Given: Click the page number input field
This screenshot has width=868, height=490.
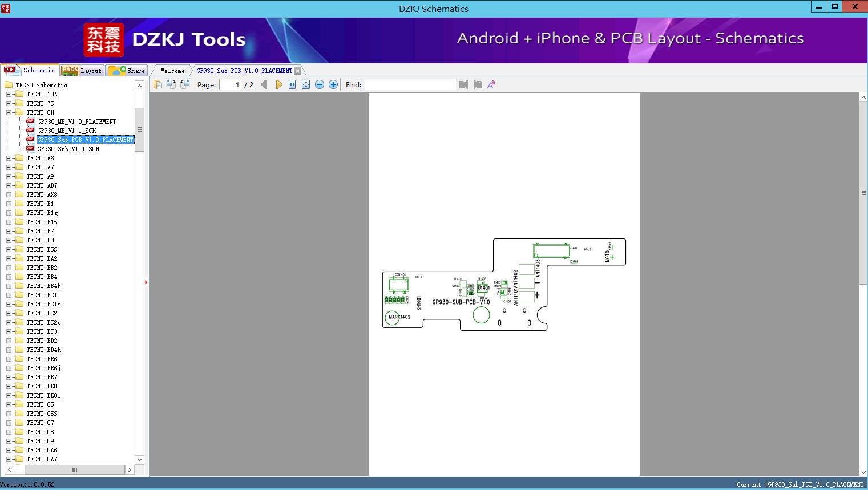Looking at the screenshot, I should click(x=230, y=84).
